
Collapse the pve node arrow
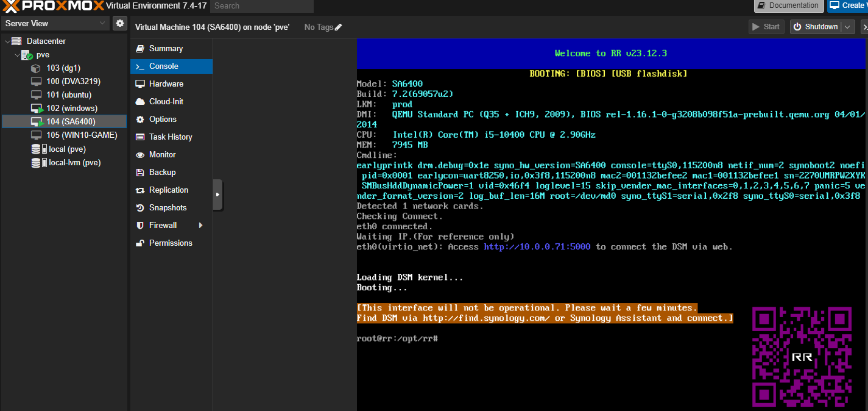17,54
